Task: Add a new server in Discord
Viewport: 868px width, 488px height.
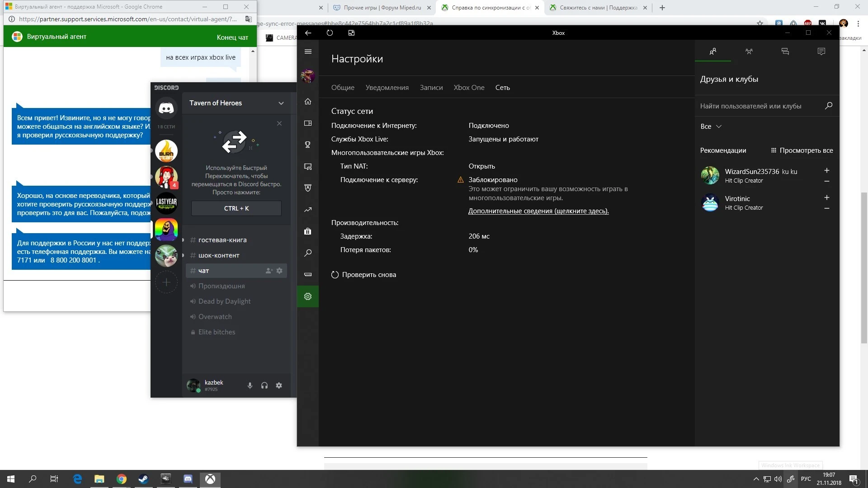Action: click(166, 282)
